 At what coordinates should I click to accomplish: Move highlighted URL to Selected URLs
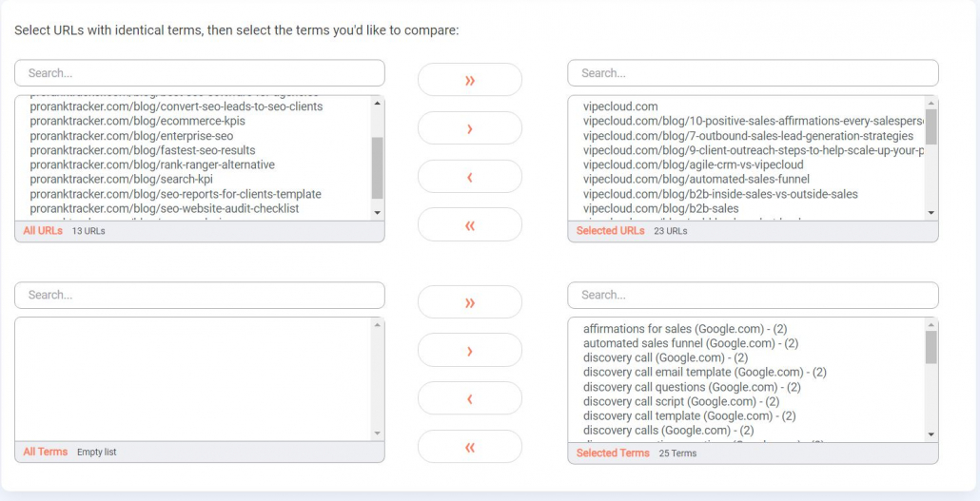pyautogui.click(x=469, y=128)
